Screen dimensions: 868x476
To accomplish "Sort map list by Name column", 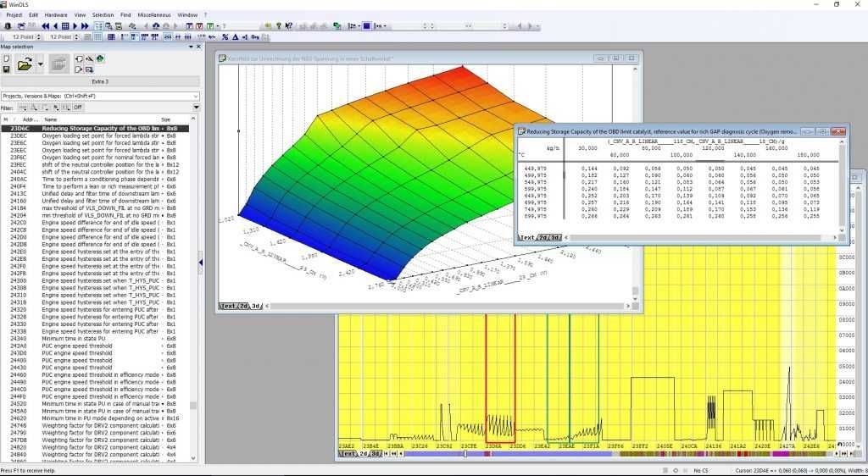I will (x=51, y=119).
